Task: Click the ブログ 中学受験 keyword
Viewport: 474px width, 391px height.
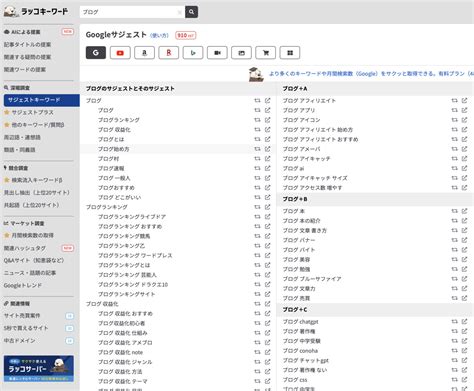Action: pyautogui.click(x=302, y=341)
